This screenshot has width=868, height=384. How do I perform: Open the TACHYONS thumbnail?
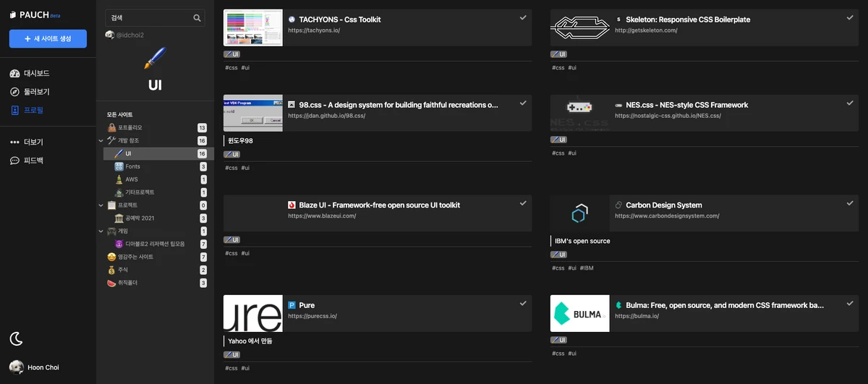pyautogui.click(x=252, y=27)
